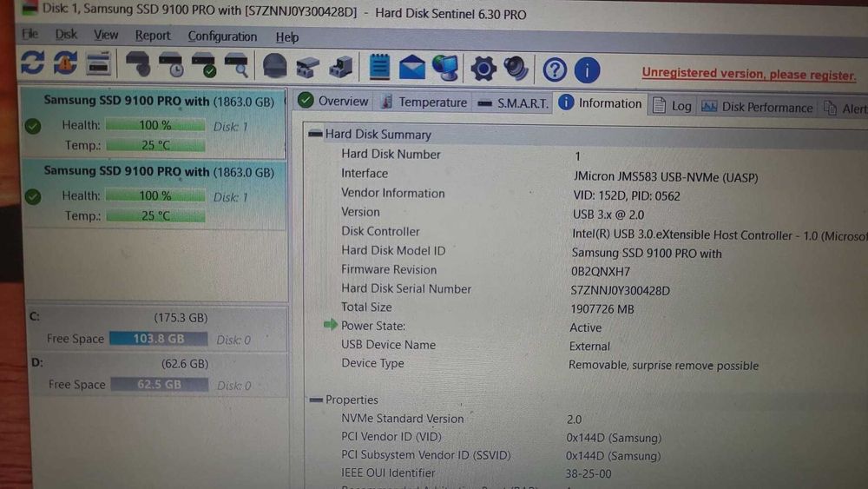This screenshot has width=868, height=489.
Task: Click the Intel(R) USB 3.0 eXtensible Host Controller value
Action: [720, 235]
